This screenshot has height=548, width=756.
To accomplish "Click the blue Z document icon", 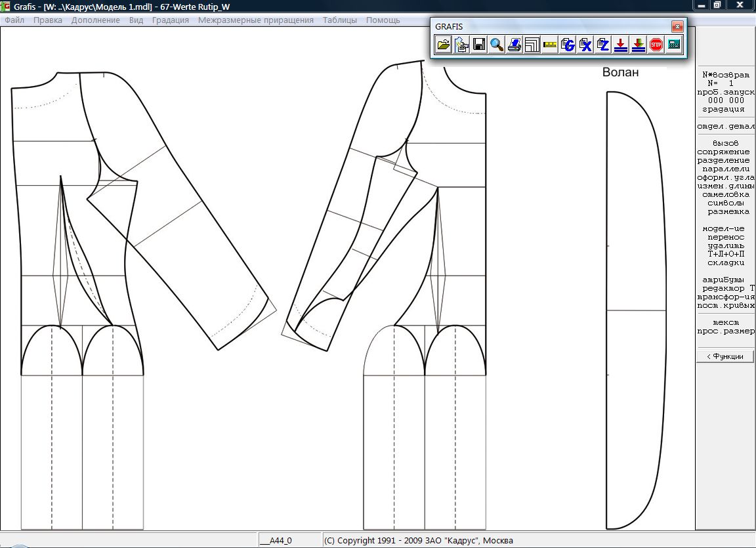I will coord(603,45).
